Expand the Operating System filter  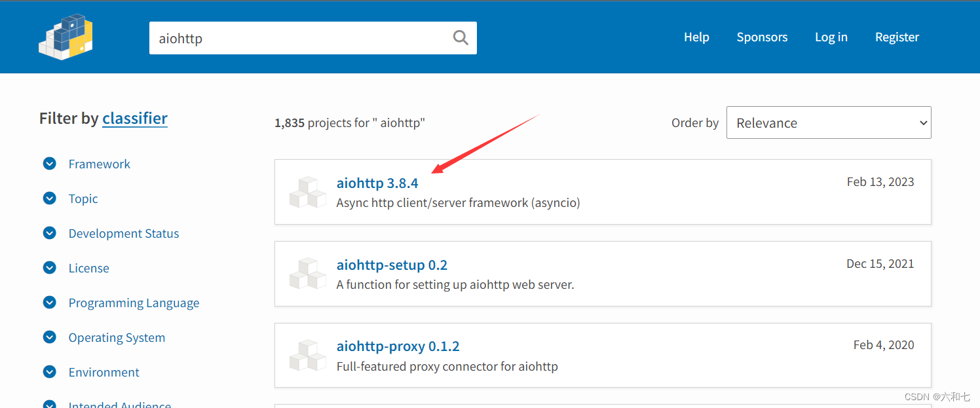coord(50,337)
